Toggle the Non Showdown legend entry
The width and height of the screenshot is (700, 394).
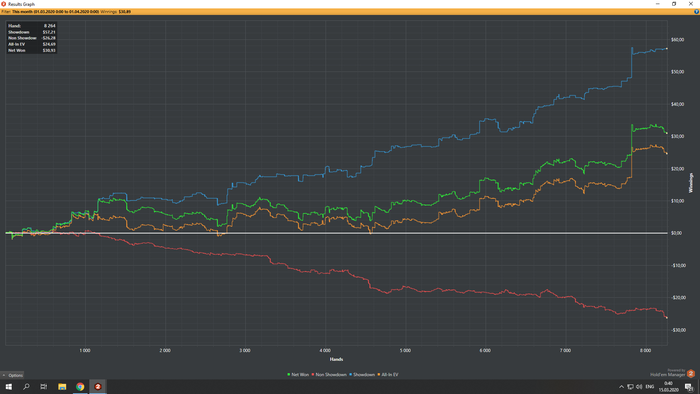point(329,375)
